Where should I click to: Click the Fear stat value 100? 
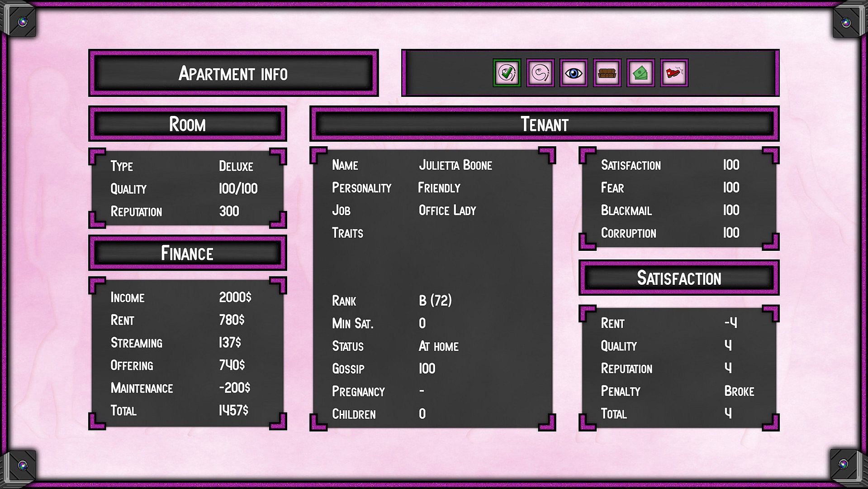point(731,187)
